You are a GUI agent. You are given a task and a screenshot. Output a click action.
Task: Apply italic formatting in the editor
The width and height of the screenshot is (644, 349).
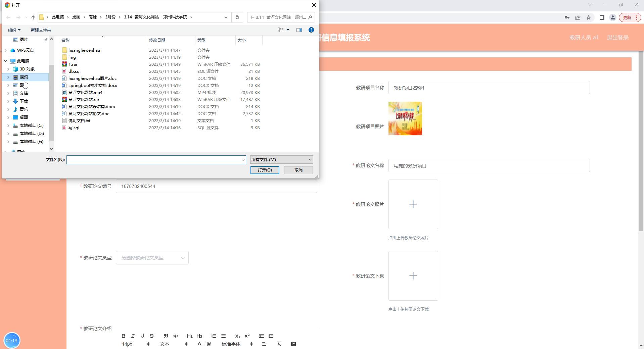(x=133, y=336)
